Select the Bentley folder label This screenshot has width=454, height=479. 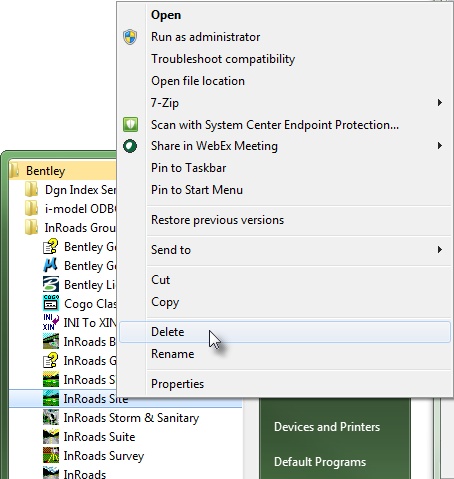46,171
